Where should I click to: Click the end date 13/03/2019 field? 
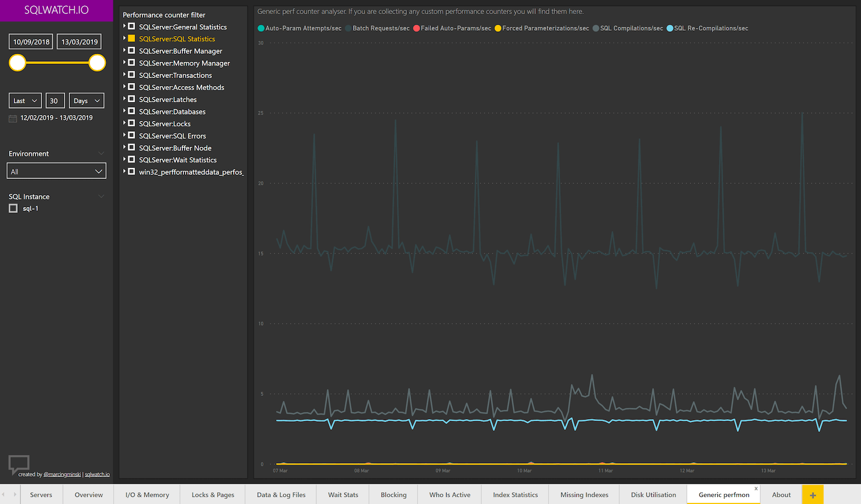point(79,41)
